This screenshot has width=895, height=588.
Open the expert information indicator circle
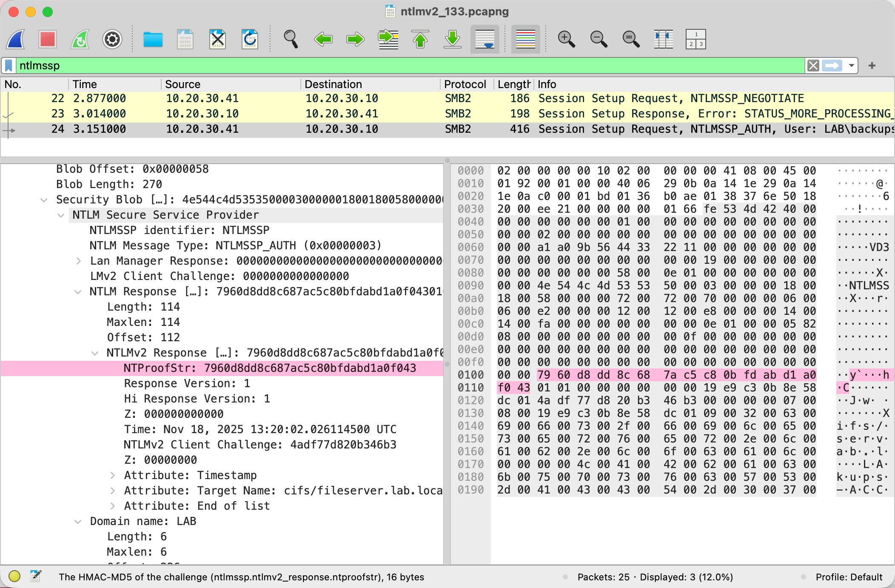pyautogui.click(x=14, y=577)
